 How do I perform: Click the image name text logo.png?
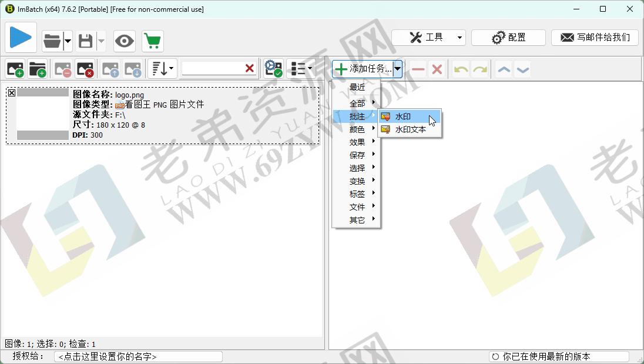click(129, 95)
